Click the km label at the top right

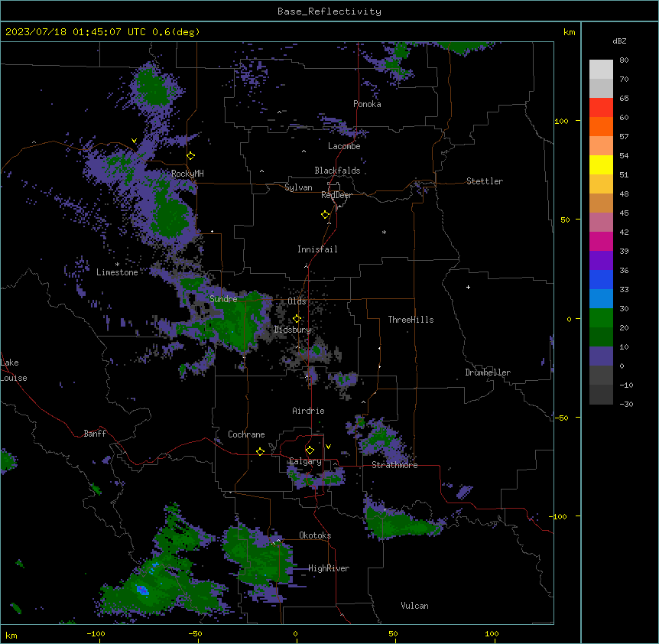[x=570, y=32]
